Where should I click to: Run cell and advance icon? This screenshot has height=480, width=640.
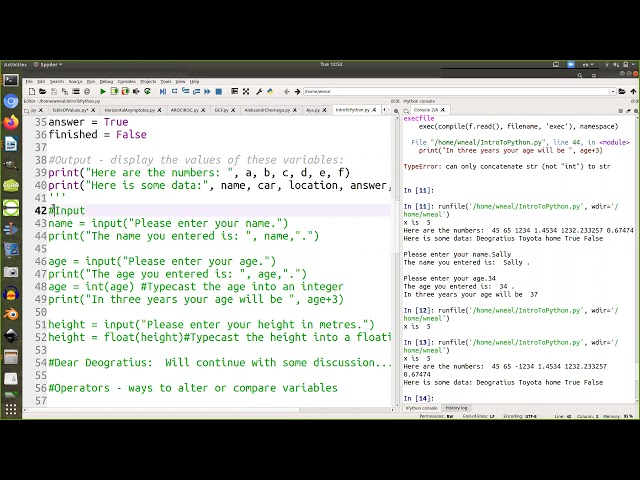[x=125, y=91]
